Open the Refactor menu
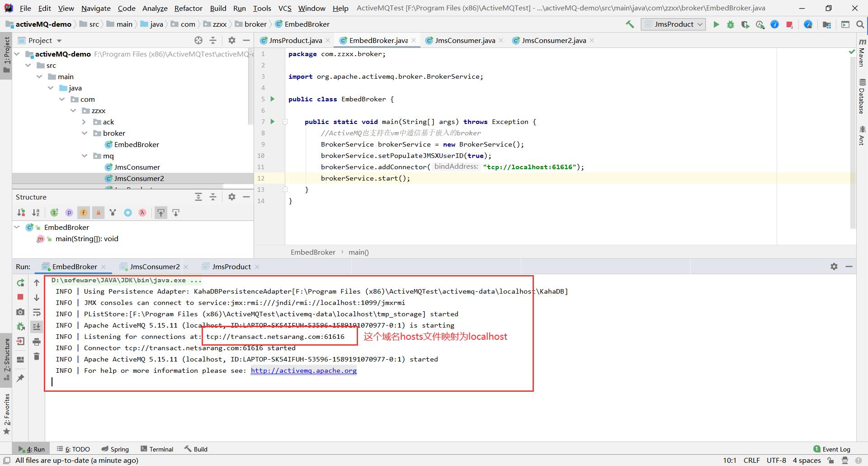 click(188, 8)
